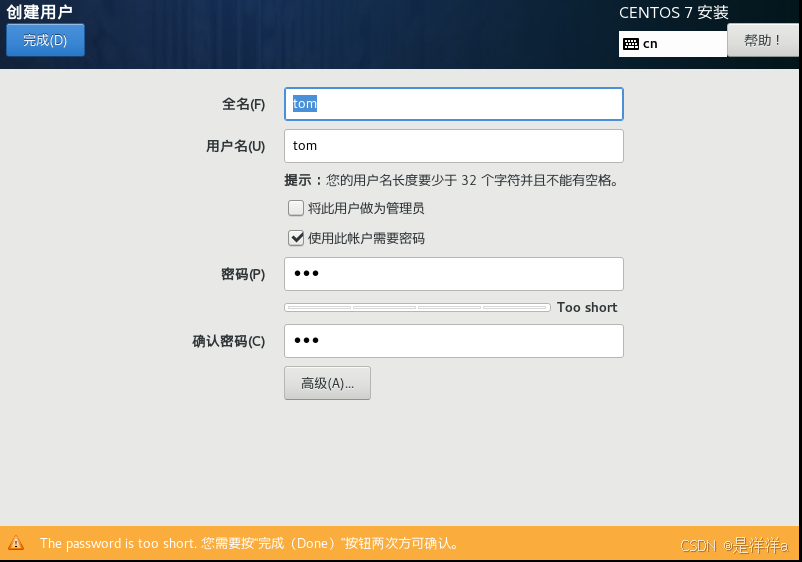Image resolution: width=802 pixels, height=562 pixels.
Task: Click the keyboard layout icon
Action: 631,44
